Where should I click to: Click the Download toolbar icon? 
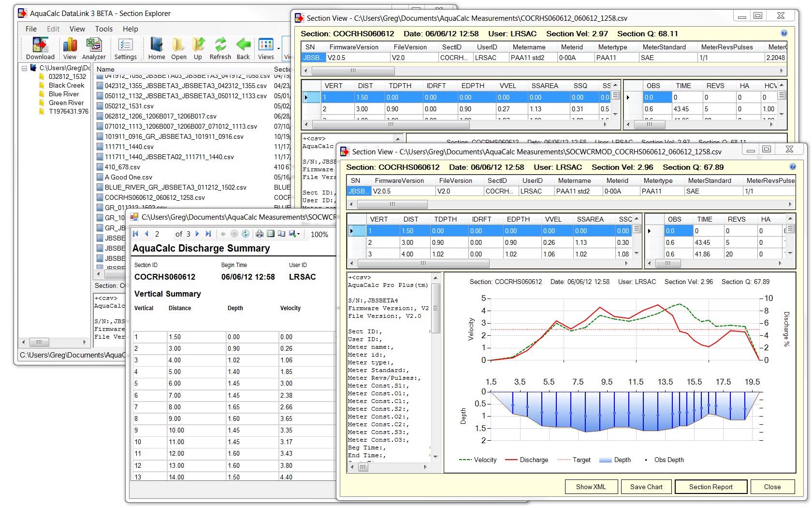coord(40,48)
